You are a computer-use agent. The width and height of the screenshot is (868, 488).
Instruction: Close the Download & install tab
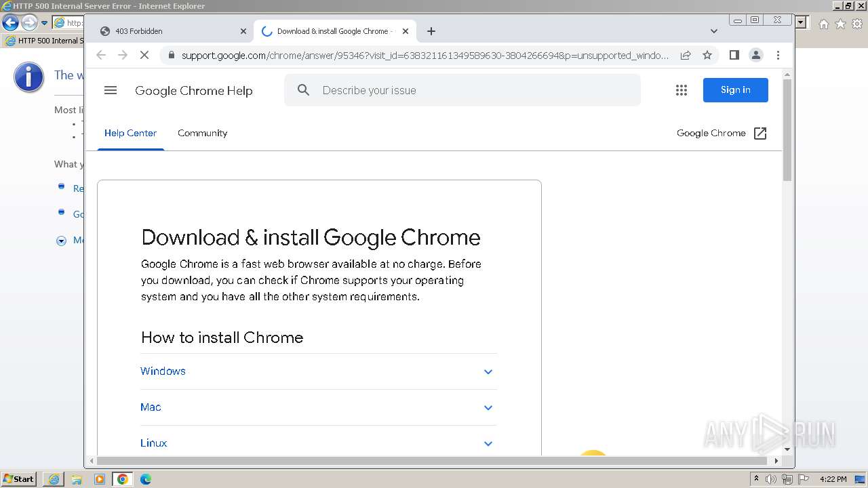point(406,31)
